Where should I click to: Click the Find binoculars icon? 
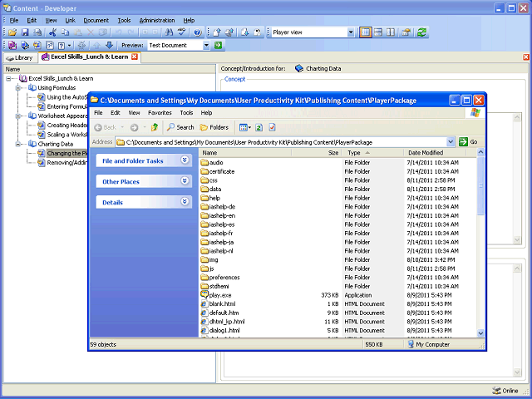pyautogui.click(x=169, y=32)
